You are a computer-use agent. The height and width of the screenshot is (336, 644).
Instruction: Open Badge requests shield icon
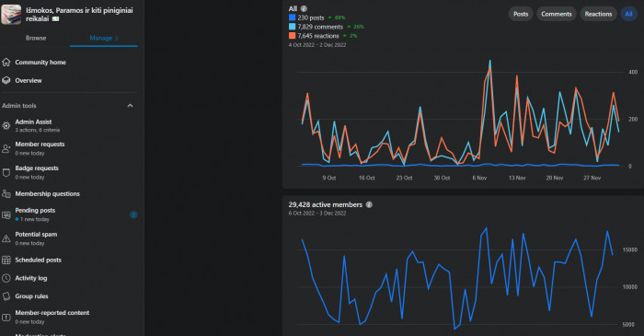(6, 172)
